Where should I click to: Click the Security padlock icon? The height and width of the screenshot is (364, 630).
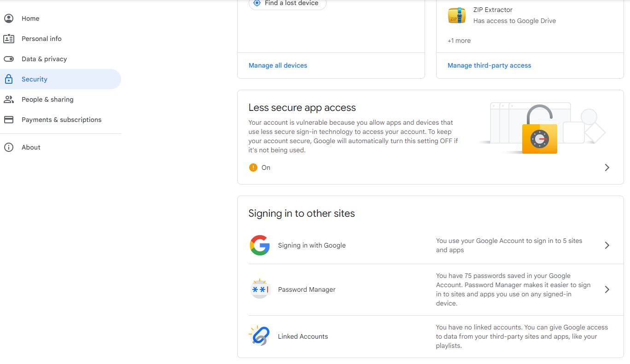pyautogui.click(x=8, y=79)
